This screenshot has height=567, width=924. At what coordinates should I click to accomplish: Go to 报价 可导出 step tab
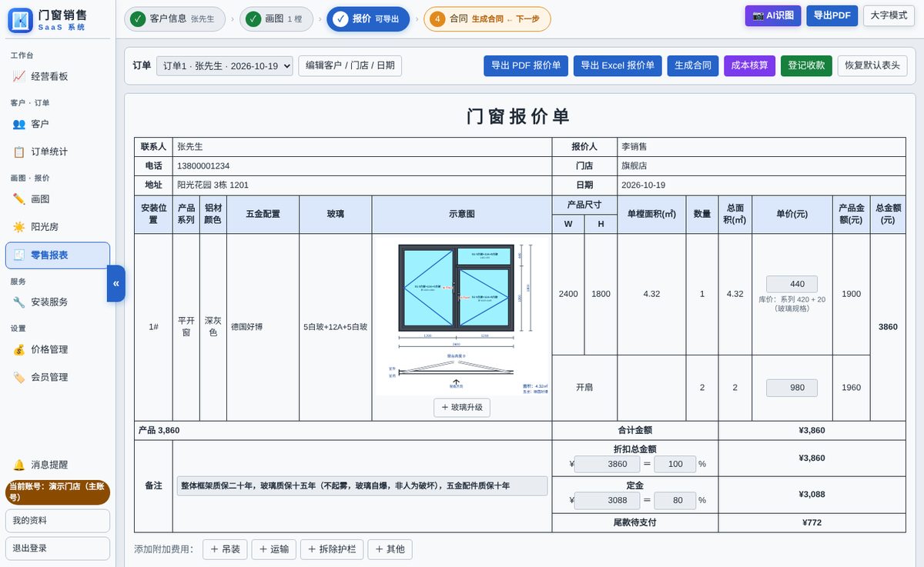pos(368,18)
